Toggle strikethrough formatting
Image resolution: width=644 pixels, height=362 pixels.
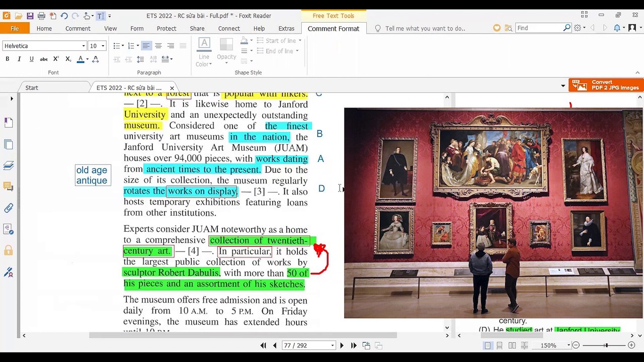pyautogui.click(x=44, y=59)
